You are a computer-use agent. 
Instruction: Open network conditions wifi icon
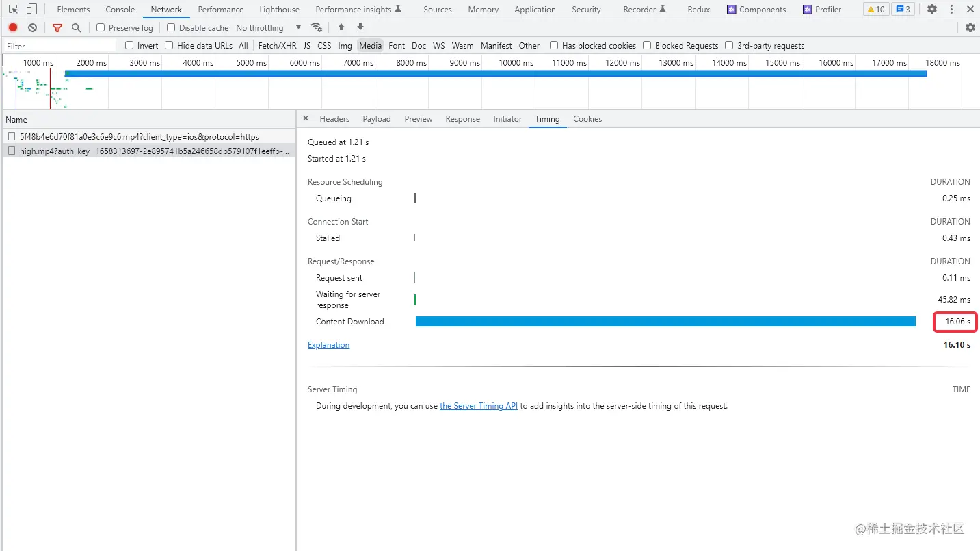(x=316, y=27)
